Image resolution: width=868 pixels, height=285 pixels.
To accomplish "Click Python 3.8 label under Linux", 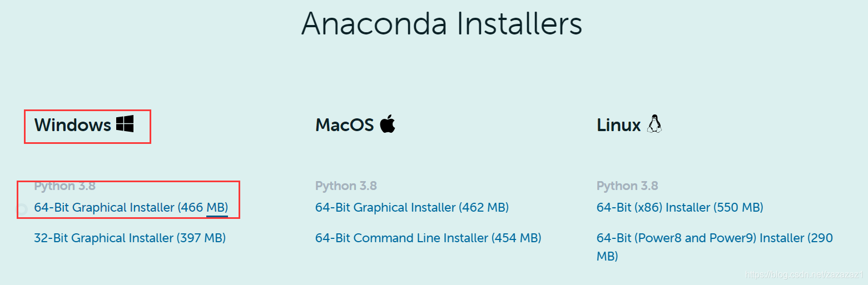I will [x=627, y=186].
